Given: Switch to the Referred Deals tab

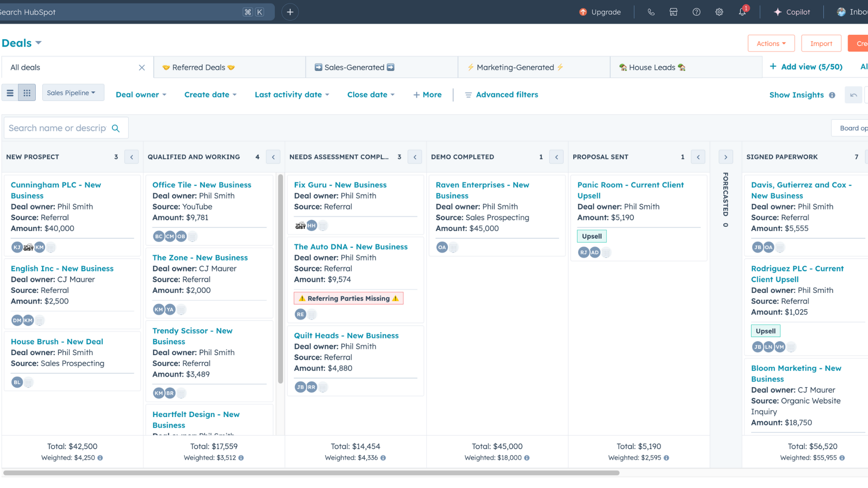Looking at the screenshot, I should (199, 67).
